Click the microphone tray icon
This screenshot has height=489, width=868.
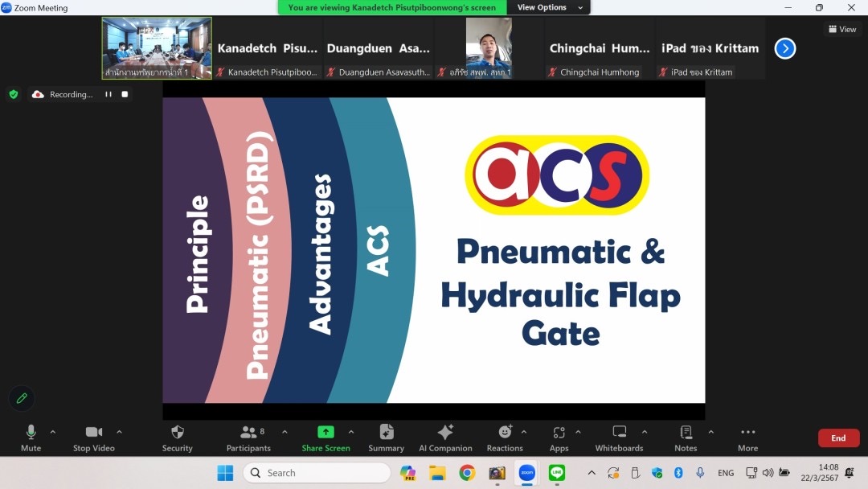coord(700,473)
